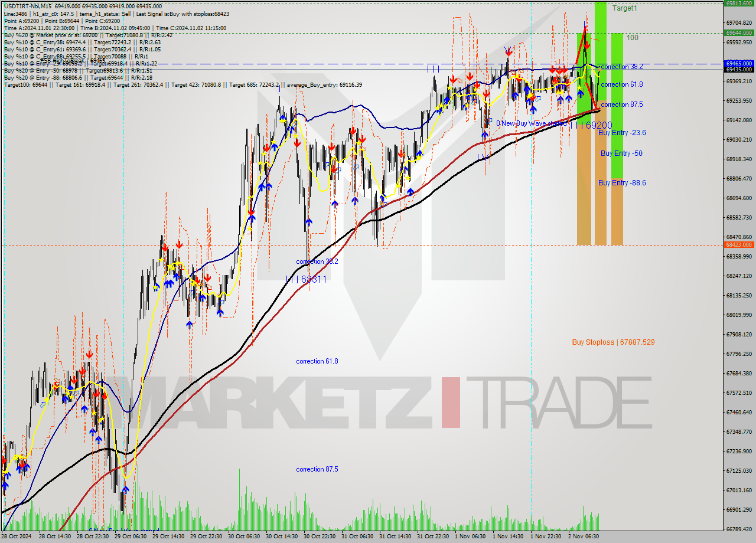Click 'correction 38.2' label above the 68311 label

pos(317,261)
